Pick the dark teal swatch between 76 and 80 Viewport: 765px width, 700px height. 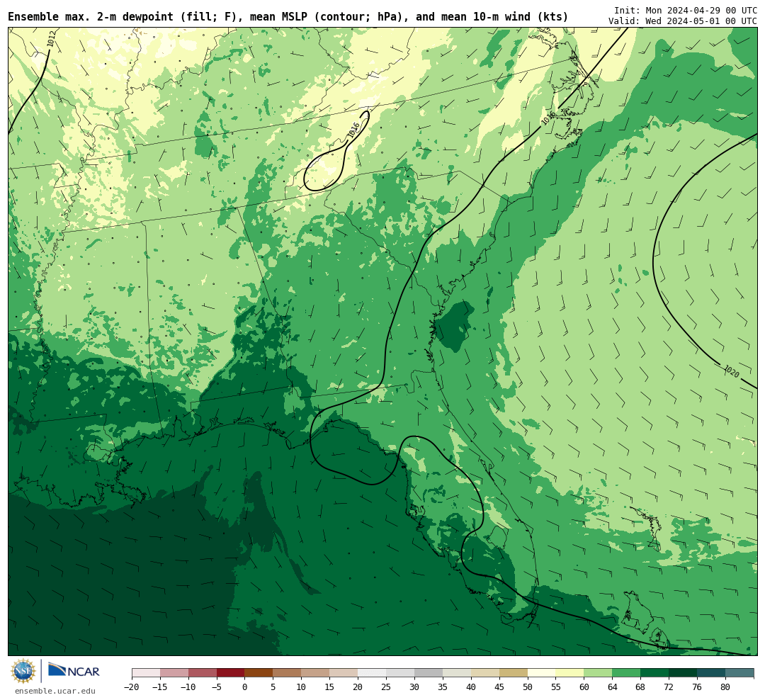pyautogui.click(x=711, y=673)
